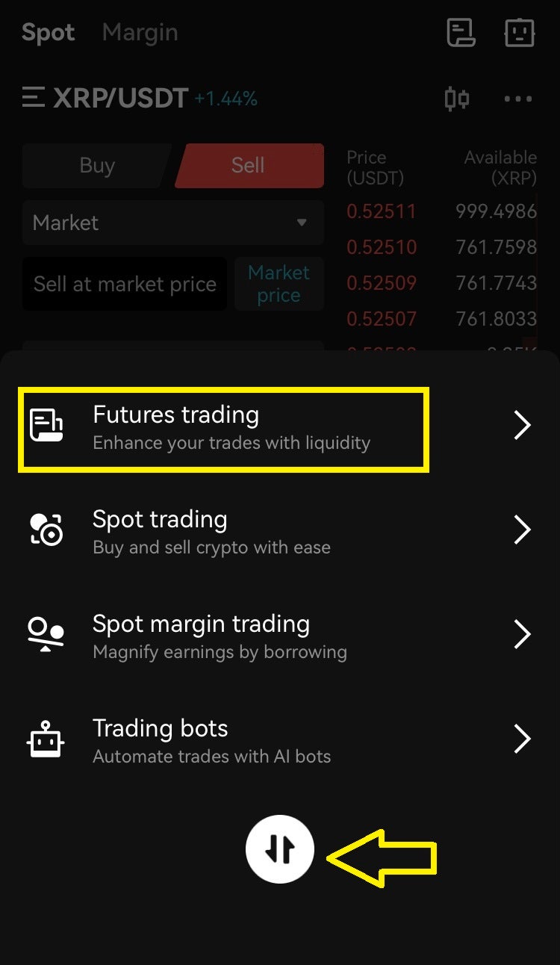
Task: Tap the Sell at market price field
Action: tap(125, 284)
